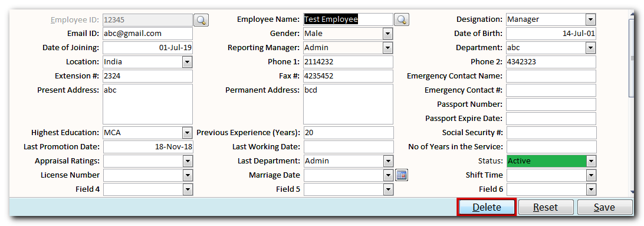Select the Date of Joining field
This screenshot has height=226, width=644.
tap(147, 48)
